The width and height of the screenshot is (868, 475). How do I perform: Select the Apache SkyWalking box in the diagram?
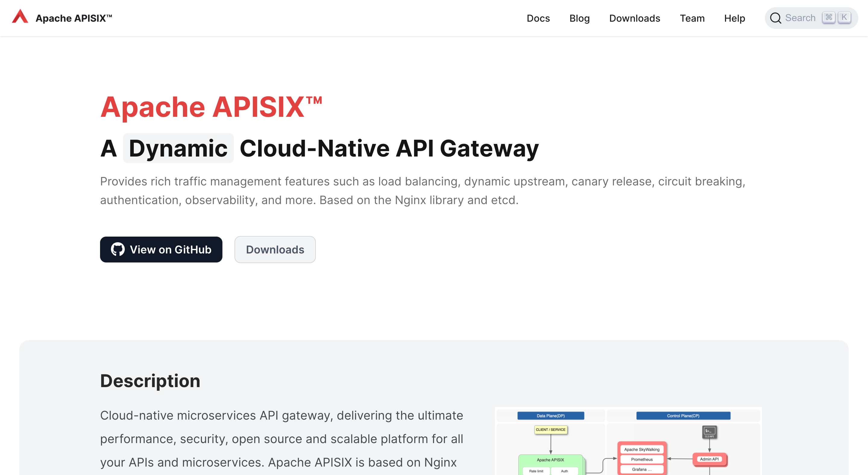click(x=642, y=449)
